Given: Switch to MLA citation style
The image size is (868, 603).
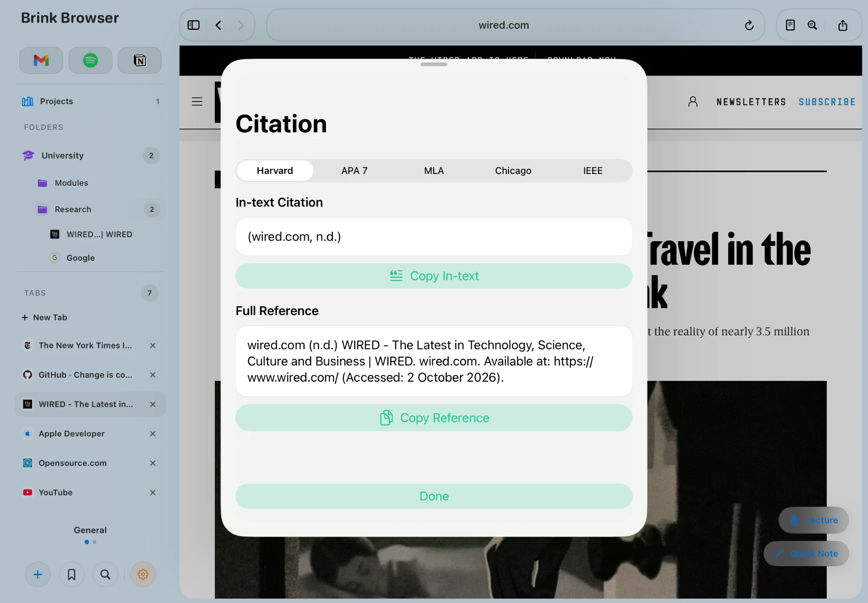Looking at the screenshot, I should pos(434,170).
